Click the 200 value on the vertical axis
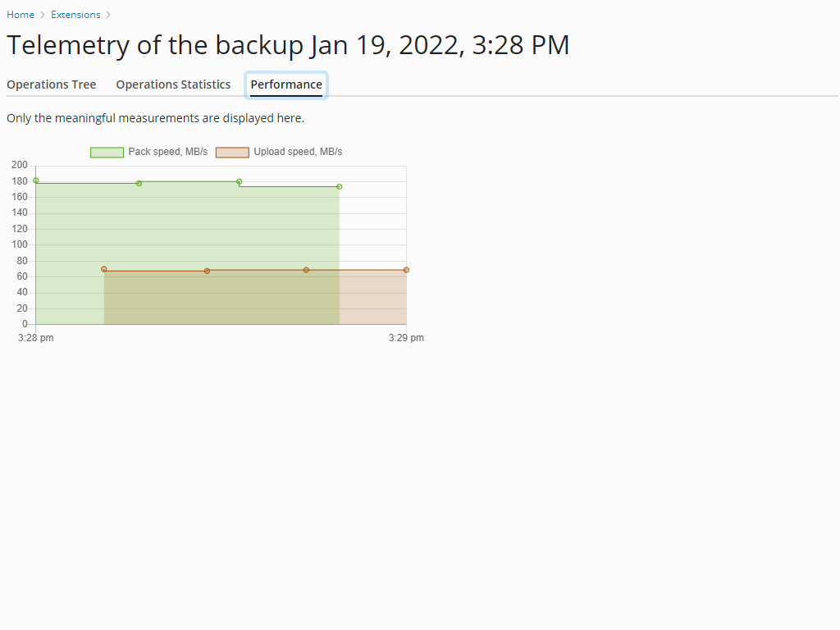 click(x=19, y=164)
